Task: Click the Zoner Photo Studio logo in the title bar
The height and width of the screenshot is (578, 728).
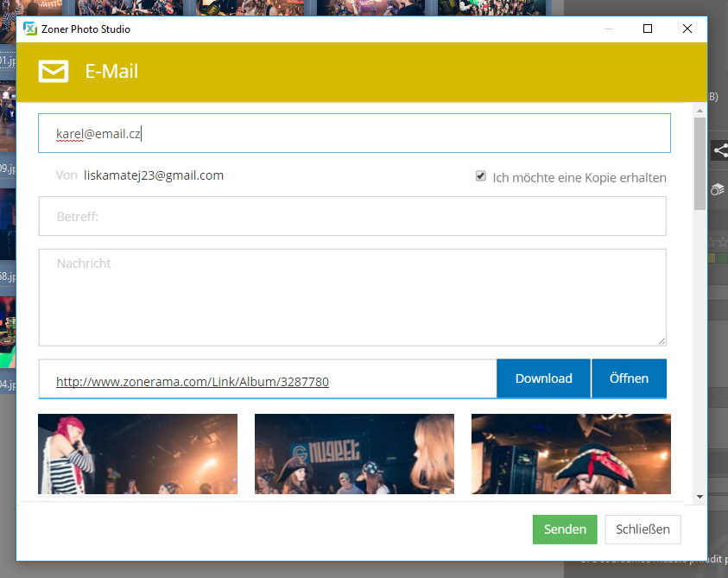Action: pos(30,29)
